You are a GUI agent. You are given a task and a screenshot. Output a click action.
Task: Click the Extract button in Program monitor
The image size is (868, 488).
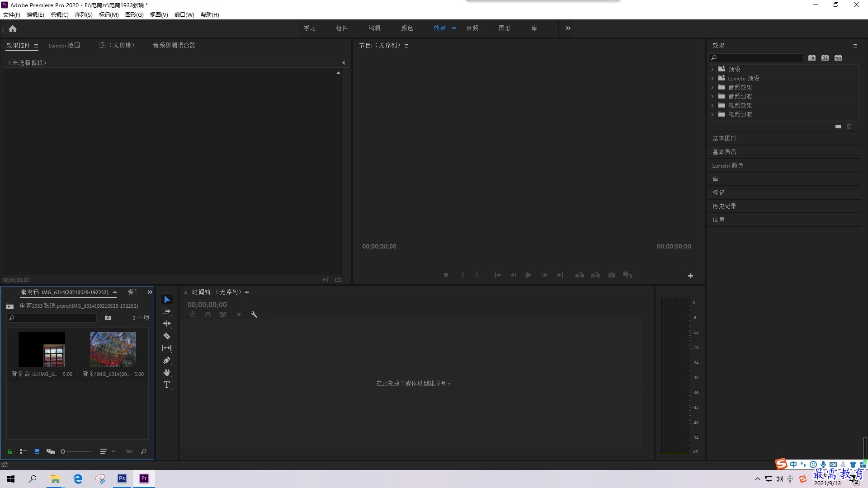[596, 275]
